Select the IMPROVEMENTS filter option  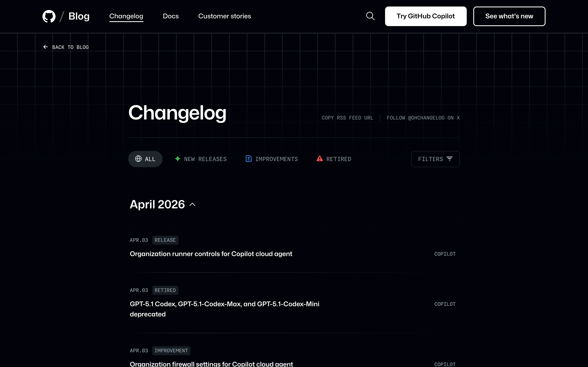pyautogui.click(x=271, y=159)
